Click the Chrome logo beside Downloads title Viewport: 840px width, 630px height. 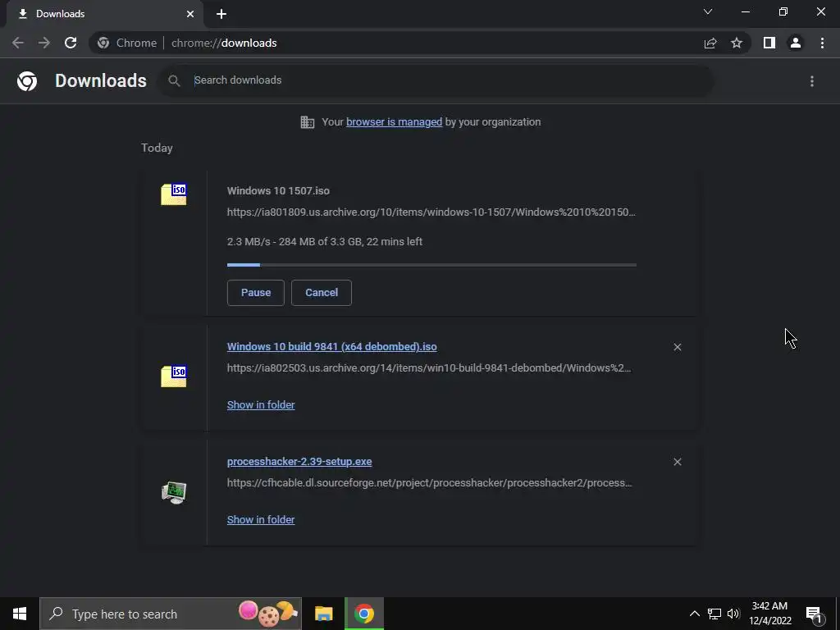[27, 81]
